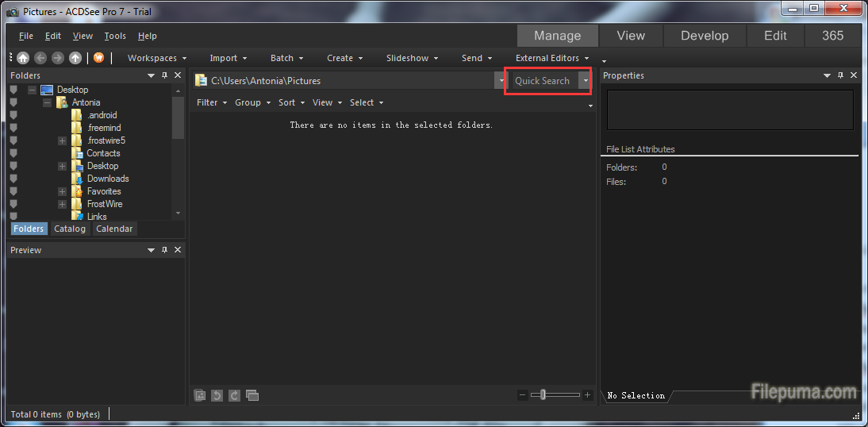Click the rotate right icon at bottom

[x=234, y=395]
